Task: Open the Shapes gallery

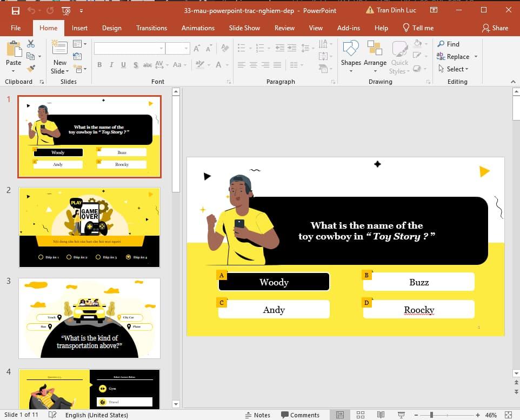Action: 351,56
